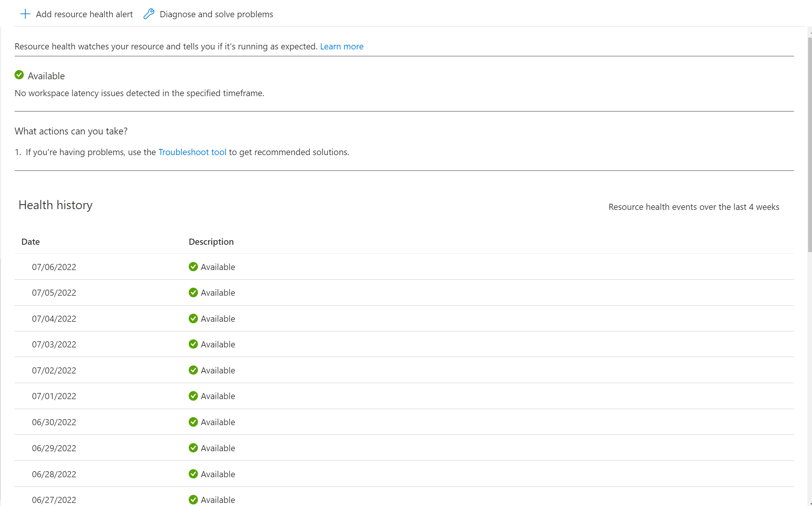The height and width of the screenshot is (506, 812).
Task: Click the Date column header
Action: coord(31,242)
